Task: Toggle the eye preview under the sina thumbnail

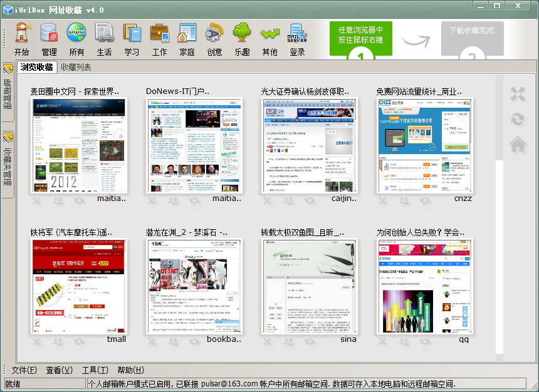Action: 308,342
